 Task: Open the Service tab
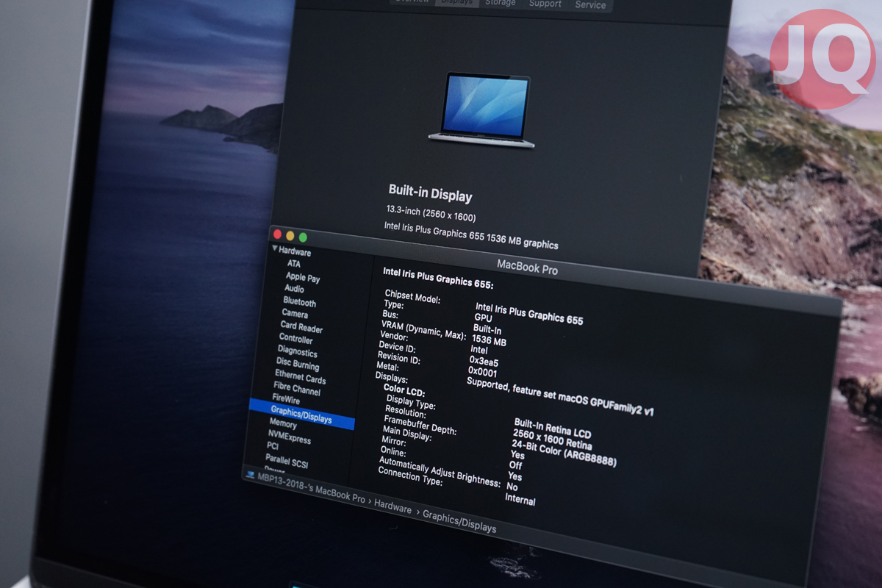590,4
